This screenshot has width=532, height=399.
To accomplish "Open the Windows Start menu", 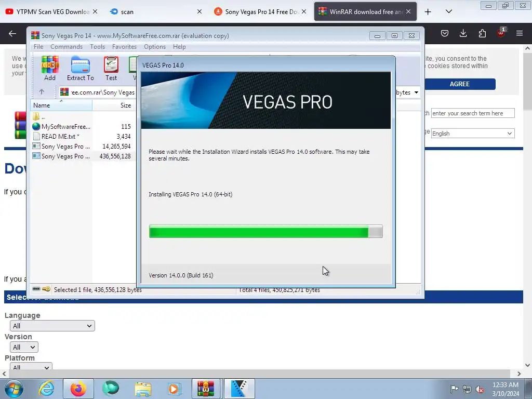I will pyautogui.click(x=14, y=389).
